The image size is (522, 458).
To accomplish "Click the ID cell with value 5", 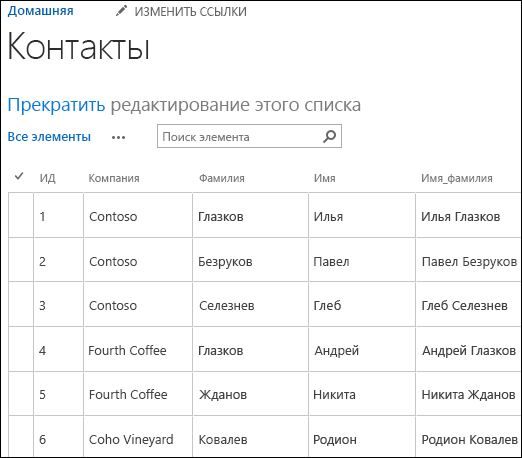I will tap(58, 394).
